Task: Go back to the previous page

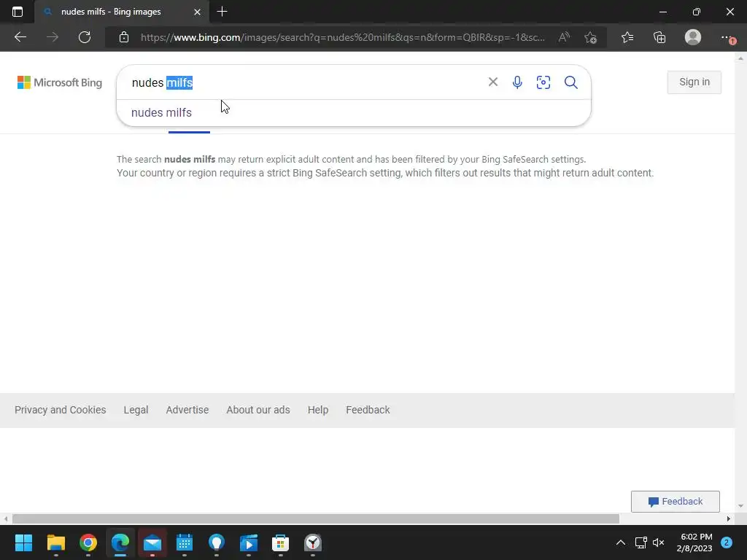Action: pyautogui.click(x=20, y=37)
